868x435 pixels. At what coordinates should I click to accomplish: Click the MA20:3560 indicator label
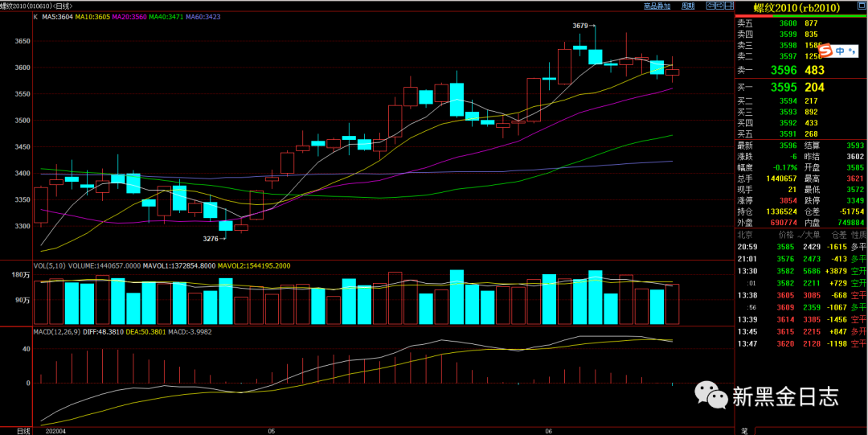[129, 17]
